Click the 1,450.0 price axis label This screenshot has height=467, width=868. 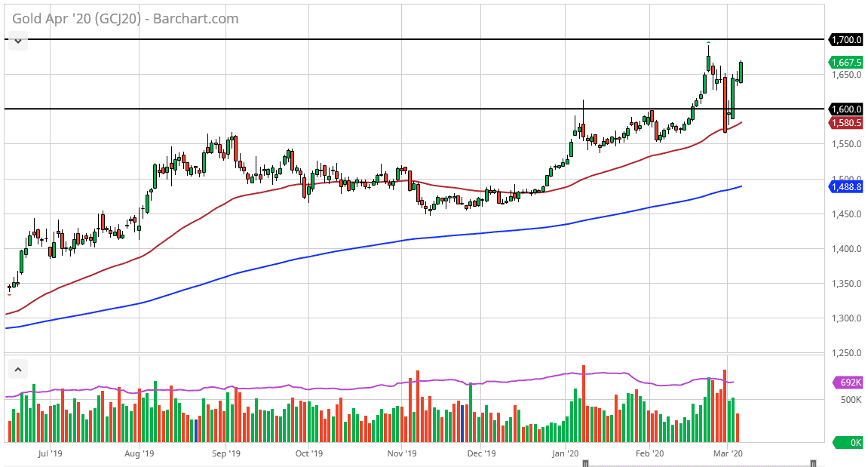coord(846,214)
